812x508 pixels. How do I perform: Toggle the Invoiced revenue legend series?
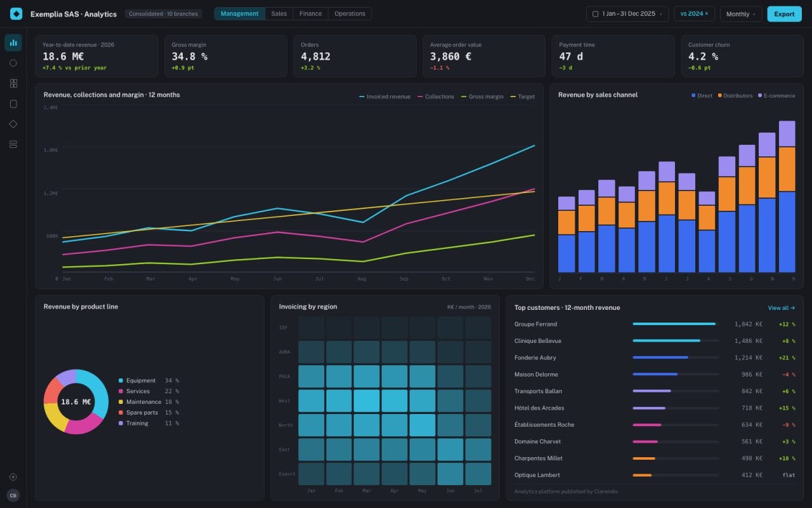coord(384,97)
